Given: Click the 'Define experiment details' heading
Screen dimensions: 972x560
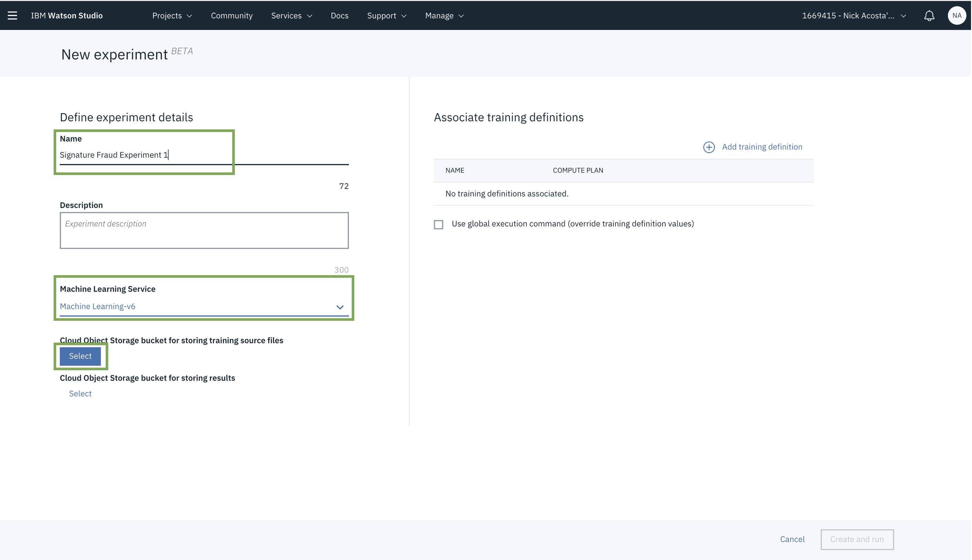Looking at the screenshot, I should (x=126, y=117).
